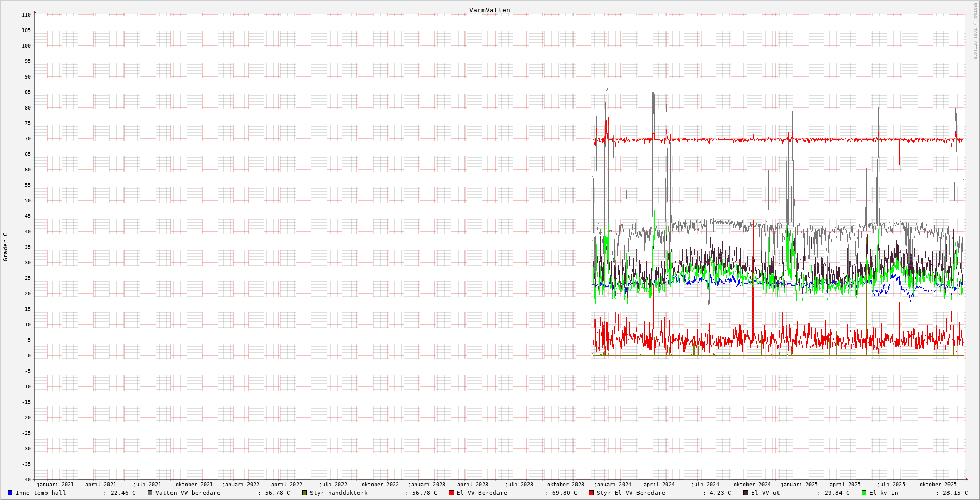Screen dimensions: 980x500
Task: Click the red swatch beside El VV Beredare
Action: point(452,493)
